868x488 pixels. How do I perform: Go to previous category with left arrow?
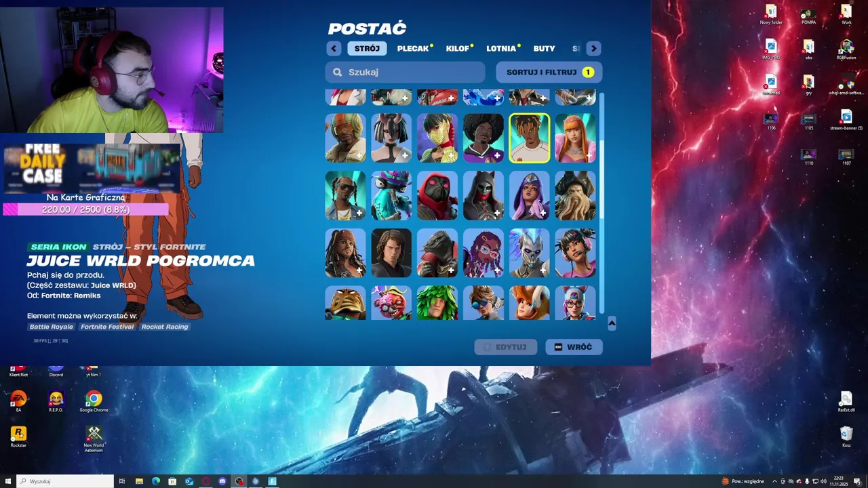click(334, 48)
